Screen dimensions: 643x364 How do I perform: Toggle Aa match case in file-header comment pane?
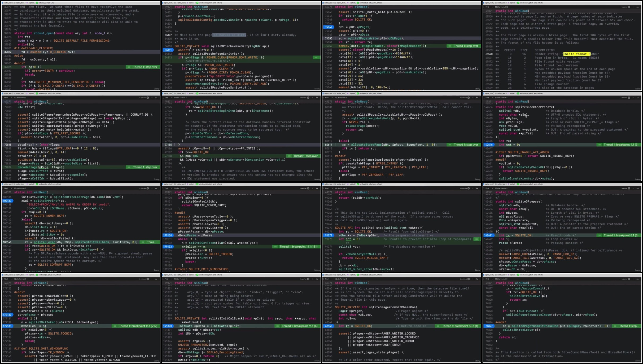tap(637, 7)
